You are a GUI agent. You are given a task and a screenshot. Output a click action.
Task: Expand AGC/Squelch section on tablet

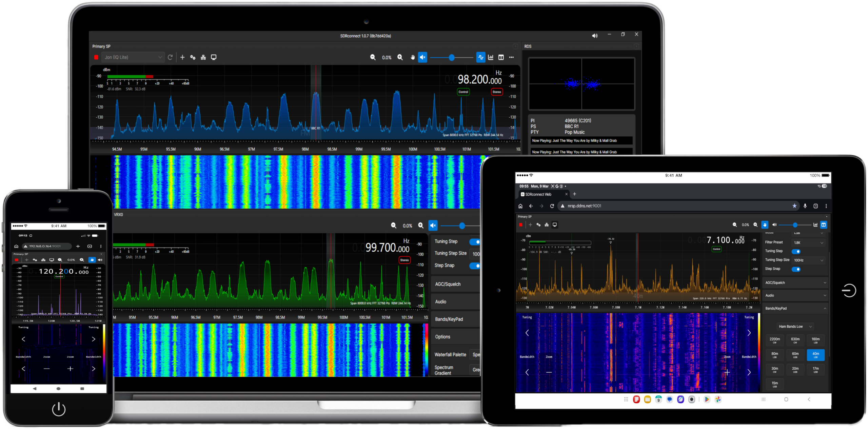795,283
